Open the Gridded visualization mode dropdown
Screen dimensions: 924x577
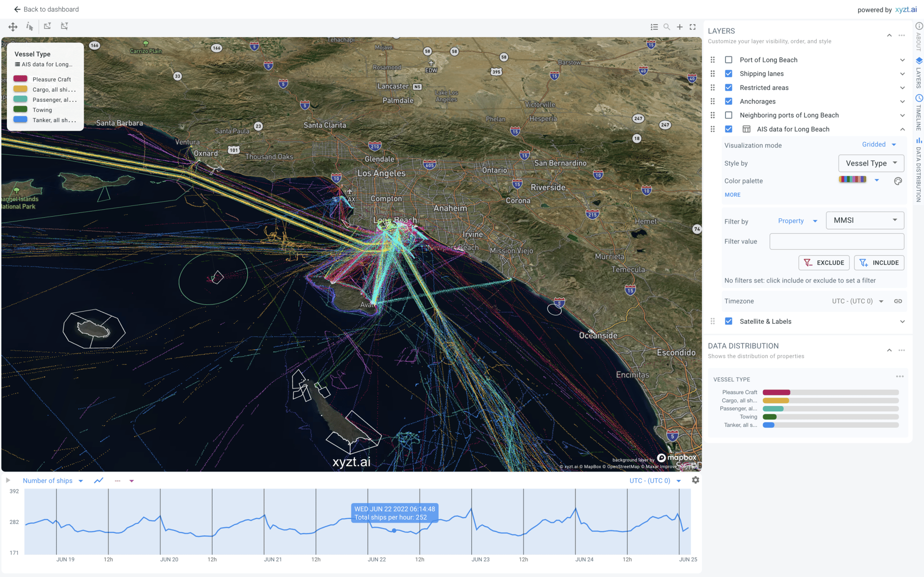879,145
